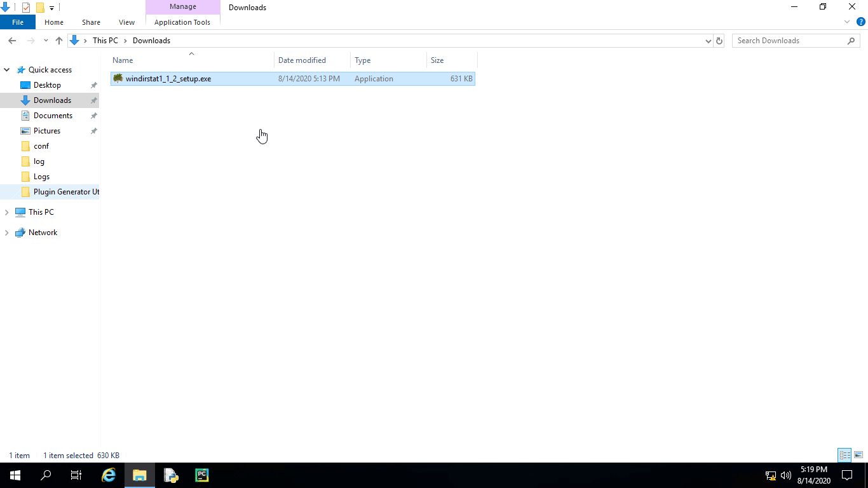Screen dimensions: 868x488
Task: Click the Properties icon on Quick Access Toolbar
Action: tap(27, 8)
